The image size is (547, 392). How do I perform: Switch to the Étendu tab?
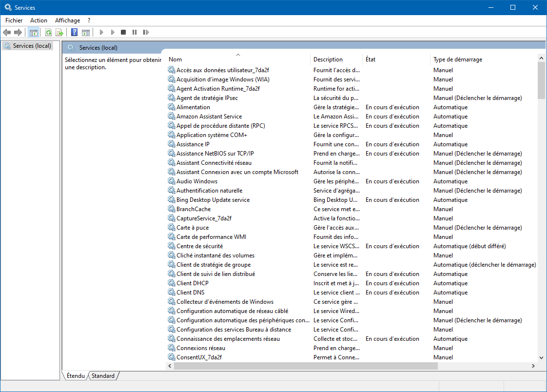76,375
